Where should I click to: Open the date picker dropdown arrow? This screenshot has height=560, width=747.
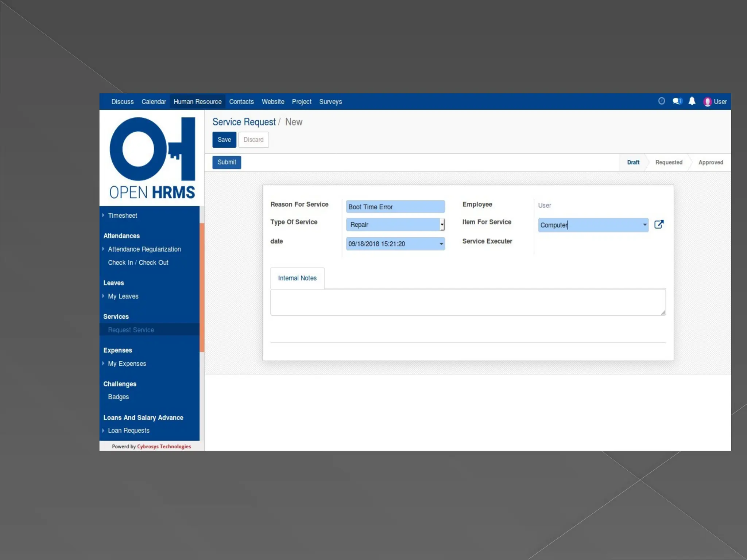(441, 244)
